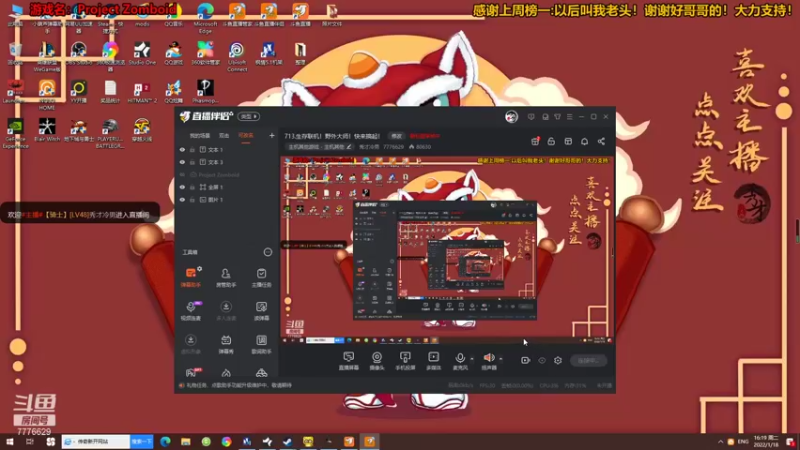This screenshot has height=450, width=800.
Task: Open the HITMAN 2 desktop shortcut
Action: pos(141,92)
